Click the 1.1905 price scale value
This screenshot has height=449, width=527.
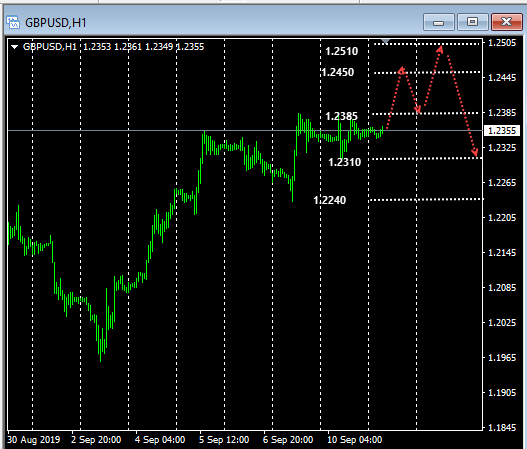(x=502, y=393)
